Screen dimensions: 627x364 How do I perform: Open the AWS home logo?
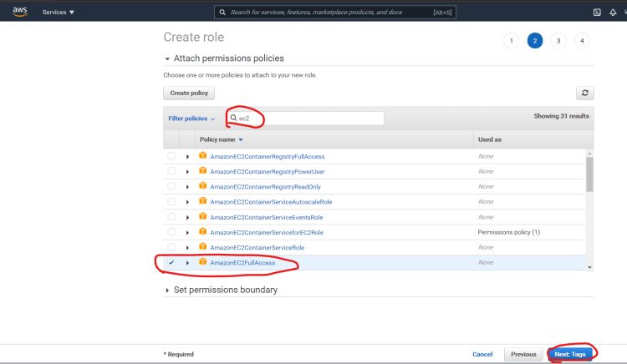pos(19,12)
